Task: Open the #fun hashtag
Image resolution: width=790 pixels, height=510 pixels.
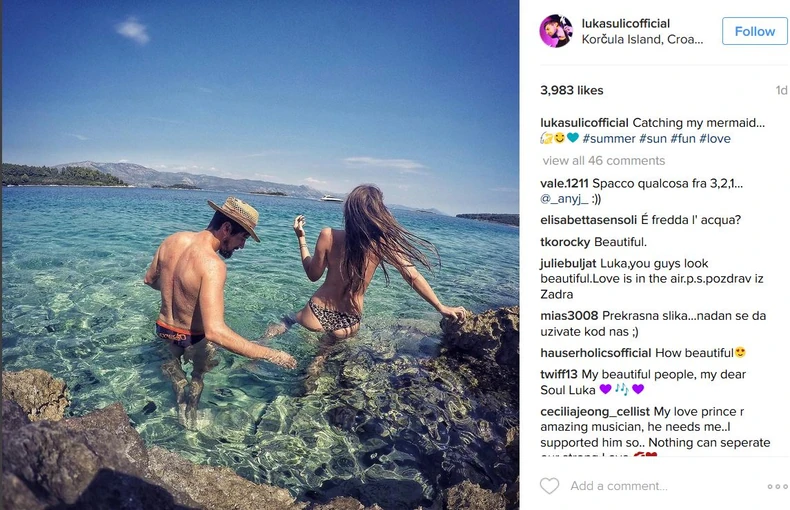Action: tap(683, 139)
